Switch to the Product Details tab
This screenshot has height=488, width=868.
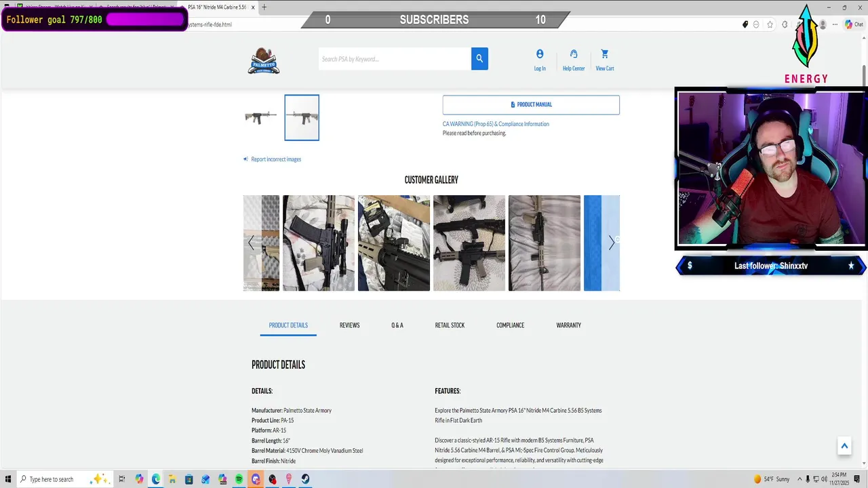(288, 325)
